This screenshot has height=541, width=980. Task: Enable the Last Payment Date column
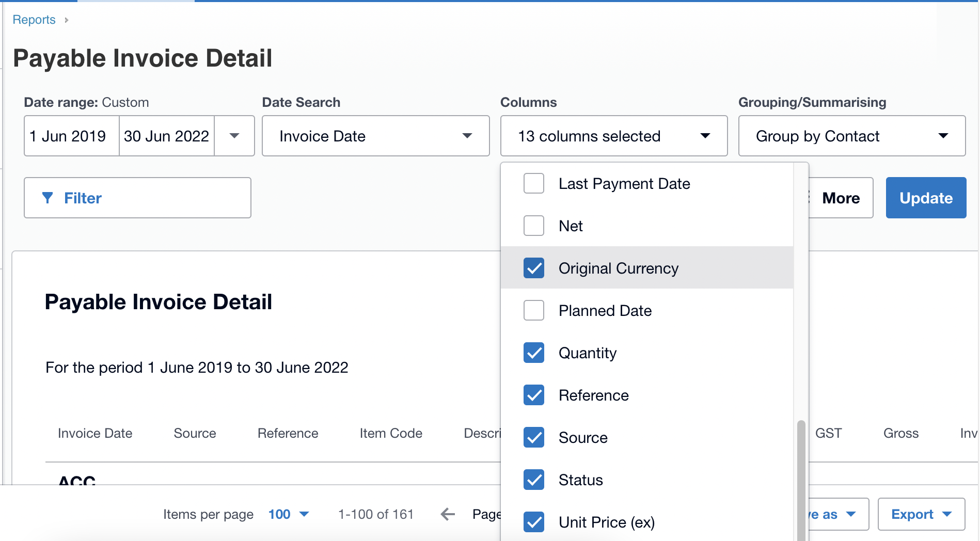(533, 183)
